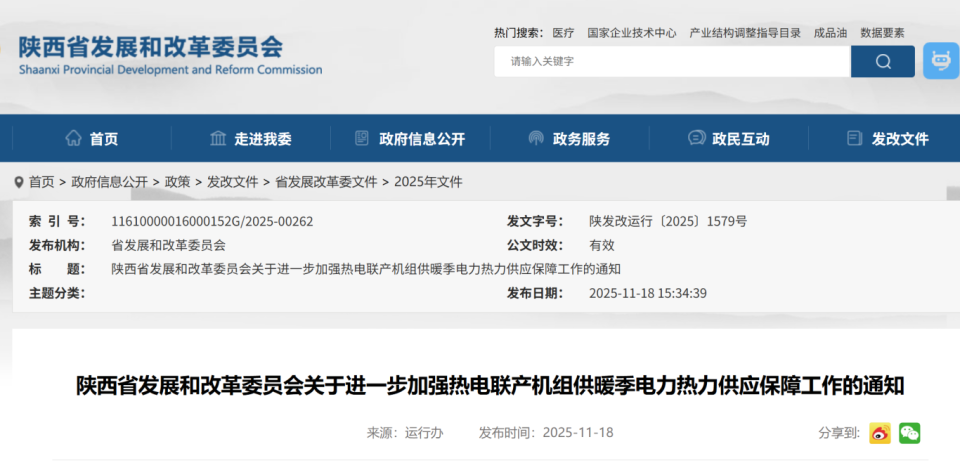
Task: Go to 发改文件 in the breadcrumb
Action: click(x=233, y=182)
